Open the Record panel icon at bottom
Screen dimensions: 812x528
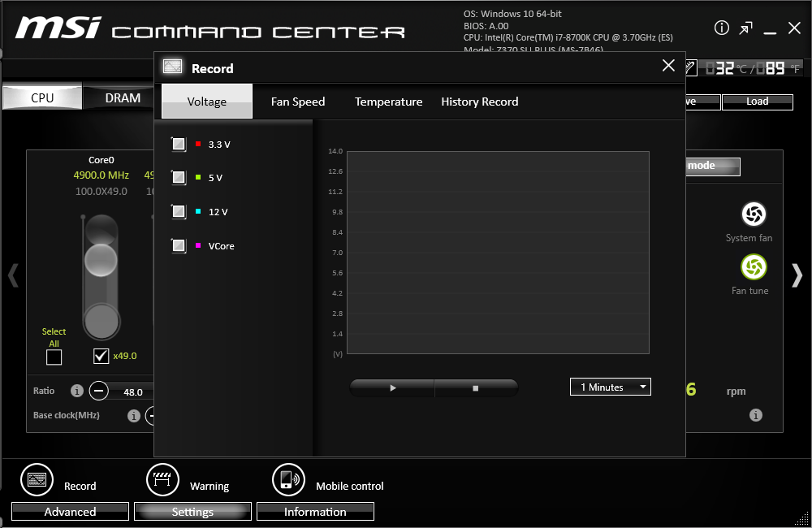coord(37,480)
